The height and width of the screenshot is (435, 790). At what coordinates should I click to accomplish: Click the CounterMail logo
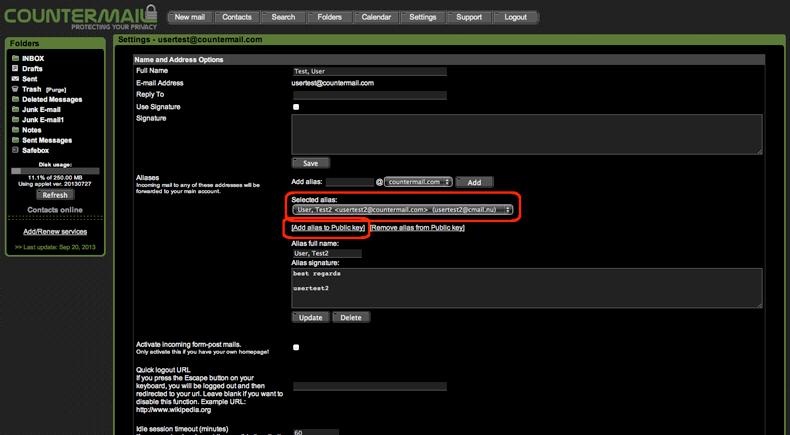(81, 17)
